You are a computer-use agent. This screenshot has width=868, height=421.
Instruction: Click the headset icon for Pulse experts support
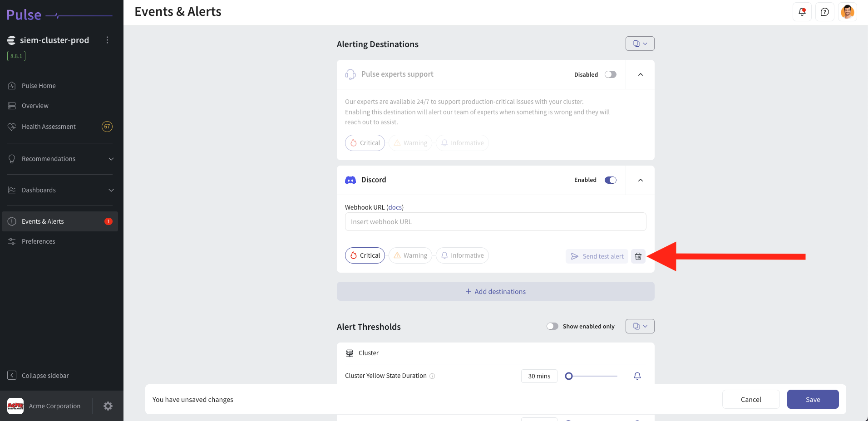tap(350, 74)
